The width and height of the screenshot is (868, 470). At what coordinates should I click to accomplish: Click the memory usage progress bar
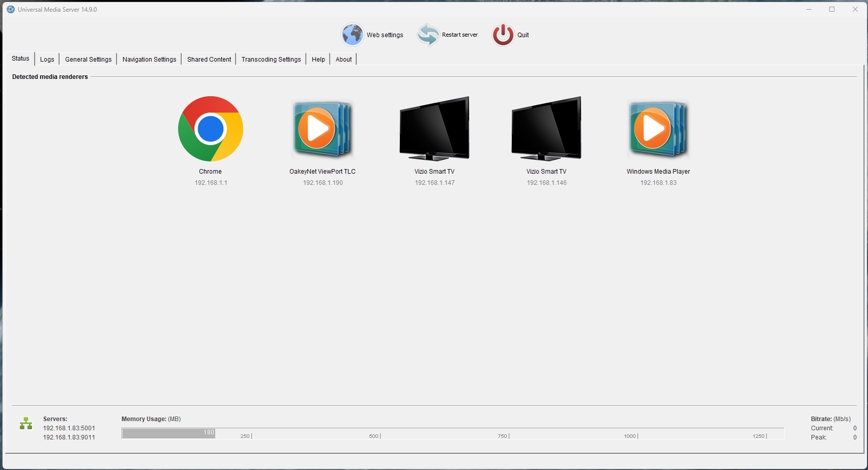tap(453, 433)
